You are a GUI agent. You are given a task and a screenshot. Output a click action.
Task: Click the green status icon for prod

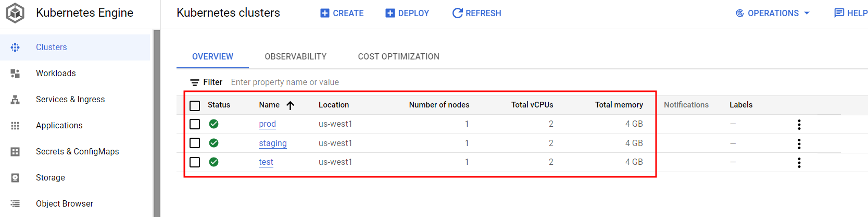(213, 124)
